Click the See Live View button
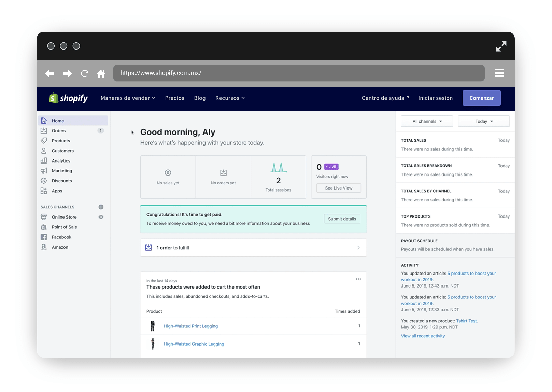Screen dimensions: 552x392 pos(339,188)
